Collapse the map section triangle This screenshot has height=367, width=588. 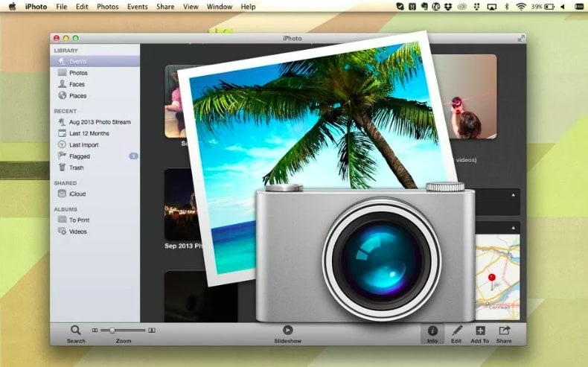coord(513,228)
